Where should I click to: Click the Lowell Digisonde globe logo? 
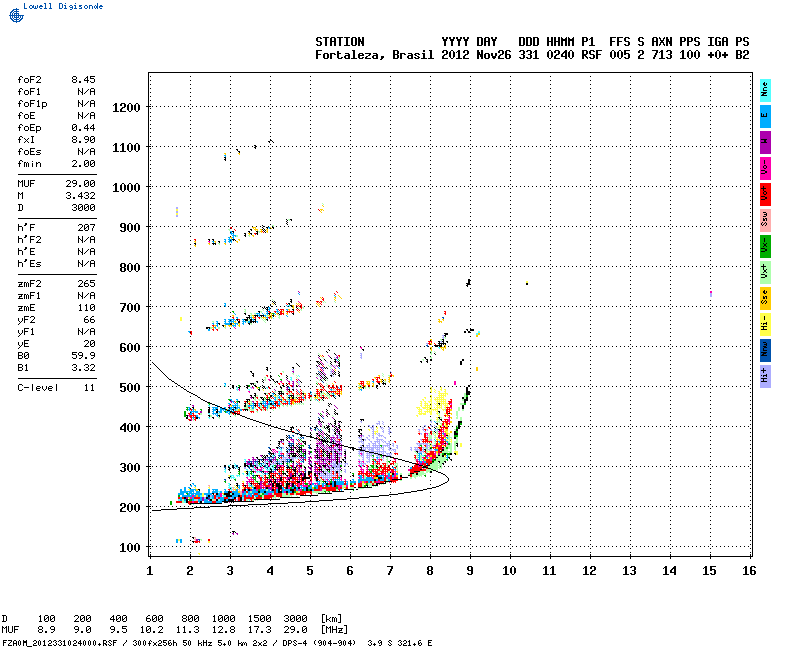tap(16, 15)
